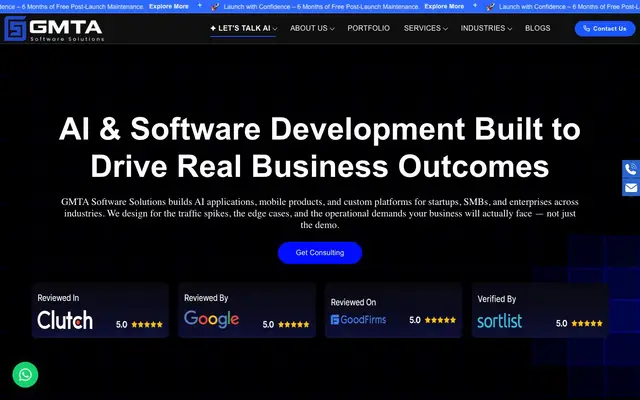The width and height of the screenshot is (640, 400).
Task: Click the GoodFirms five-star rating
Action: [x=440, y=320]
